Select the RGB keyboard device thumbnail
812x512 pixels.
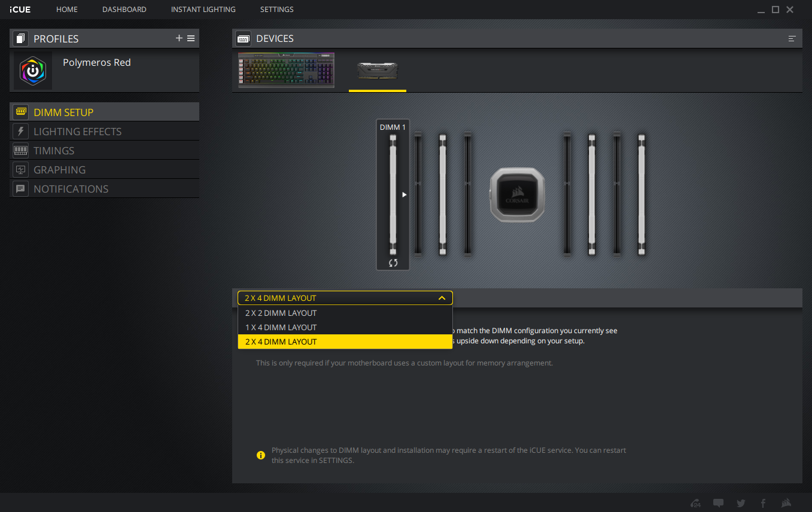pos(286,70)
